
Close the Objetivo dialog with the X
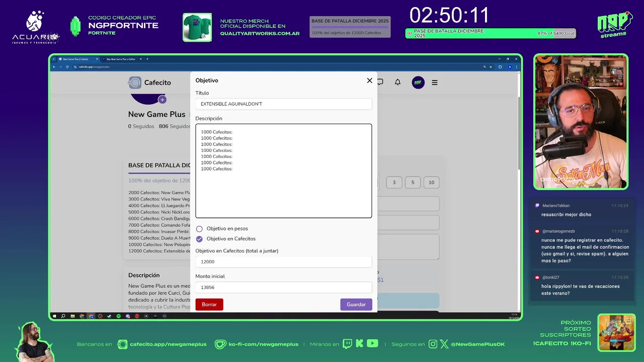[x=370, y=80]
